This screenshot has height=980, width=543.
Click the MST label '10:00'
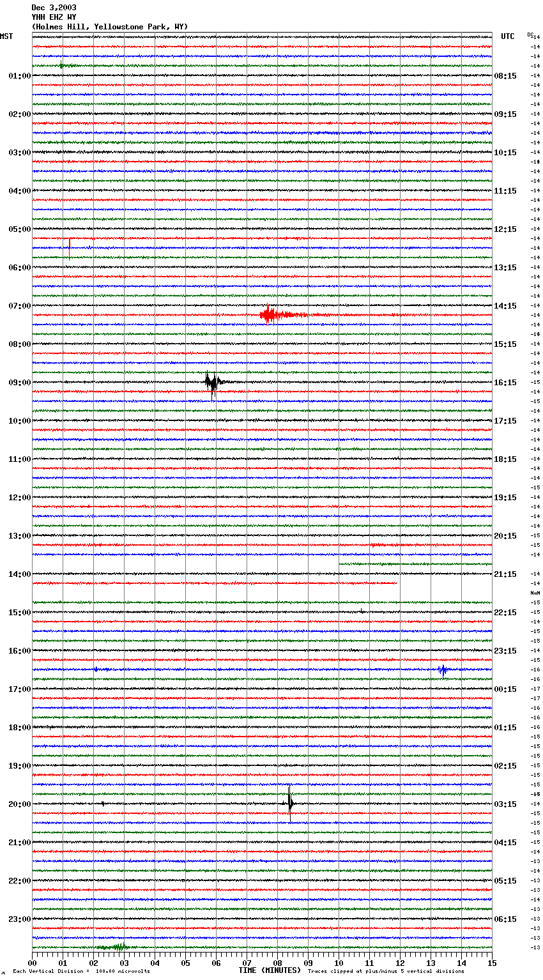coord(20,421)
